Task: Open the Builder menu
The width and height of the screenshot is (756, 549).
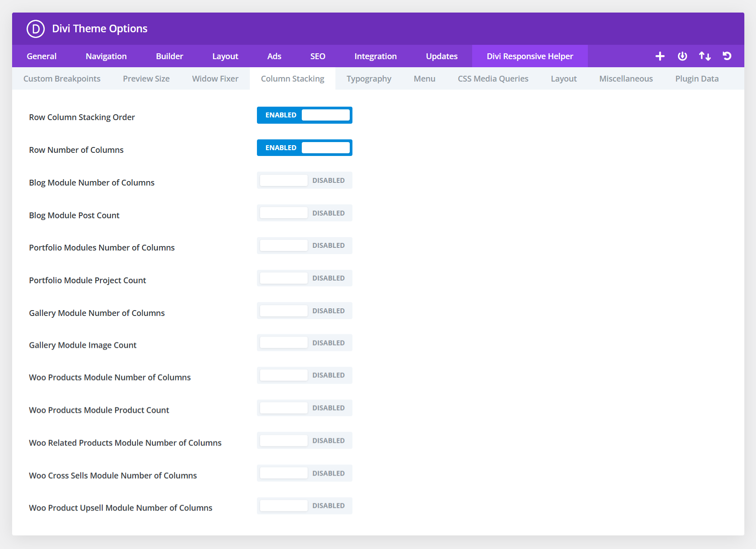Action: [169, 56]
